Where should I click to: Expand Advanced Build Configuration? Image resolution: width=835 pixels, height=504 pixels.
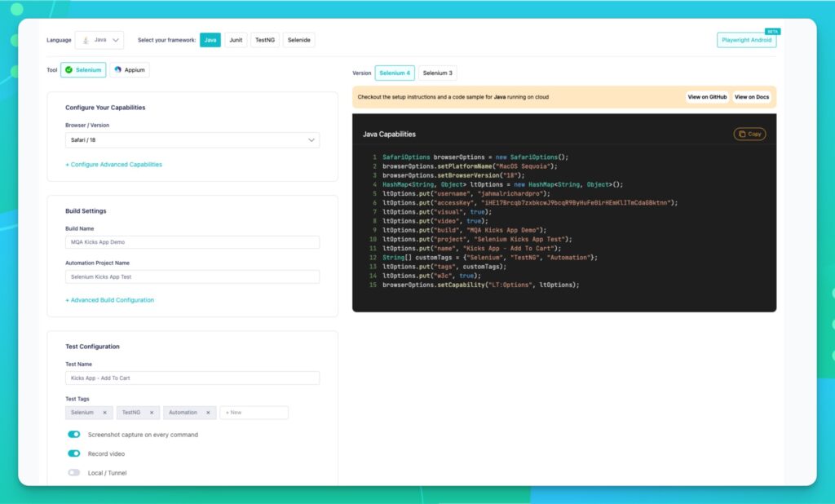[x=109, y=300]
